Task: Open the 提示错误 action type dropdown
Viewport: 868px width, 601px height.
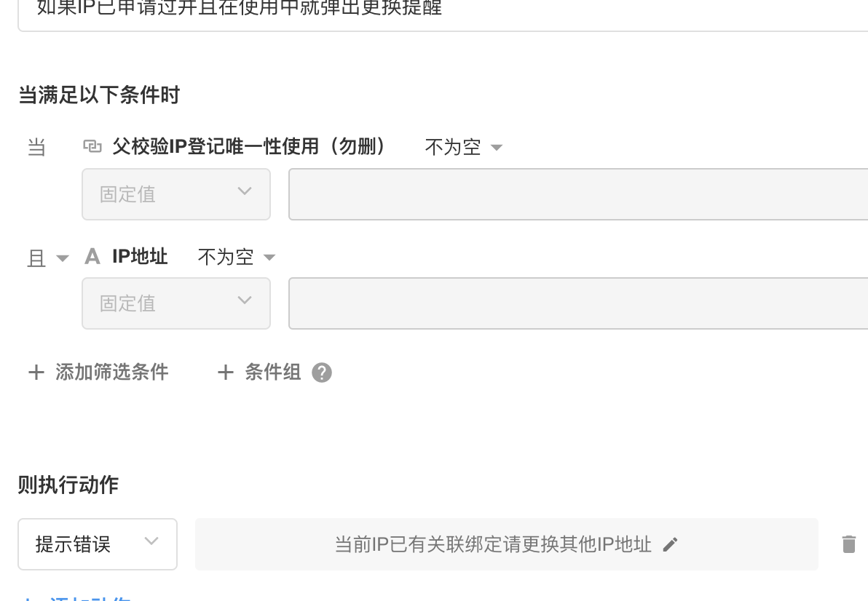Action: tap(98, 544)
